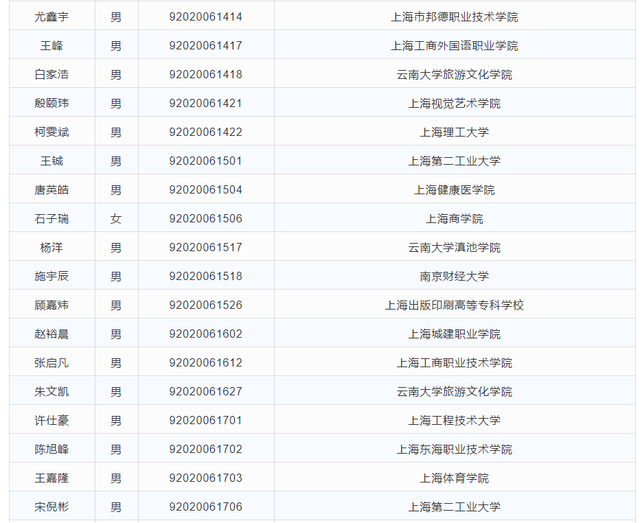Click gender 男 in 宋倪彬 row

point(116,507)
